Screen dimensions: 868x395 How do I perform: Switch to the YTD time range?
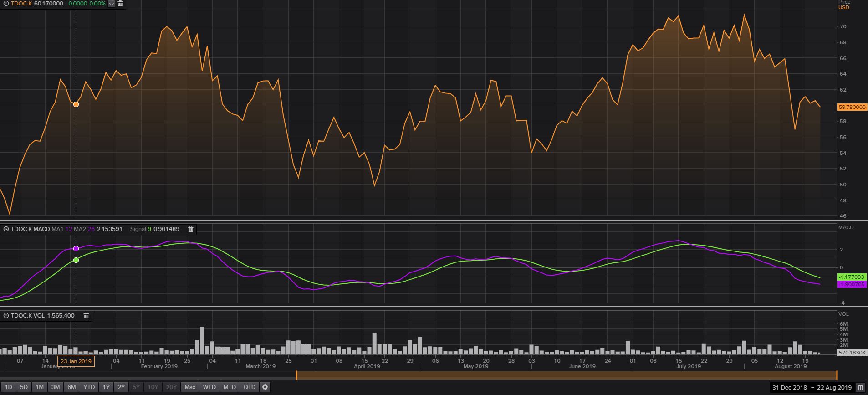pyautogui.click(x=89, y=387)
